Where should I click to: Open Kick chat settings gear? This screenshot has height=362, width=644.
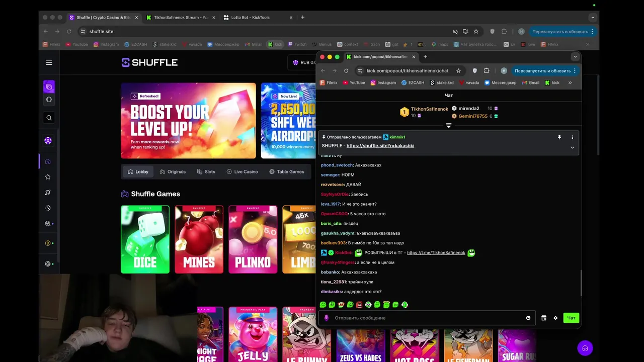(x=555, y=318)
